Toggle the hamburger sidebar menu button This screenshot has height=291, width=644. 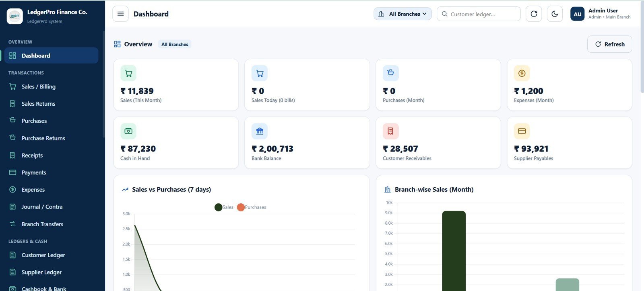pos(120,14)
